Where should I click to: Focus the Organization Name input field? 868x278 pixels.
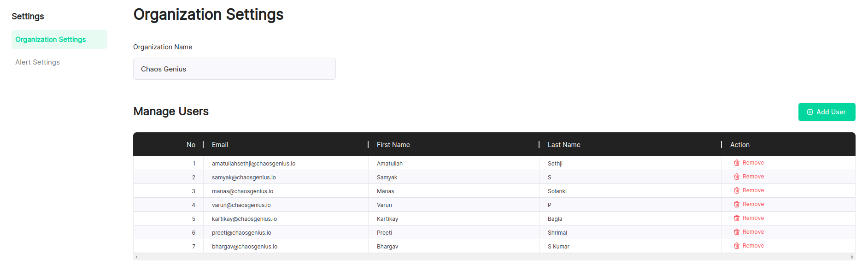coord(235,69)
